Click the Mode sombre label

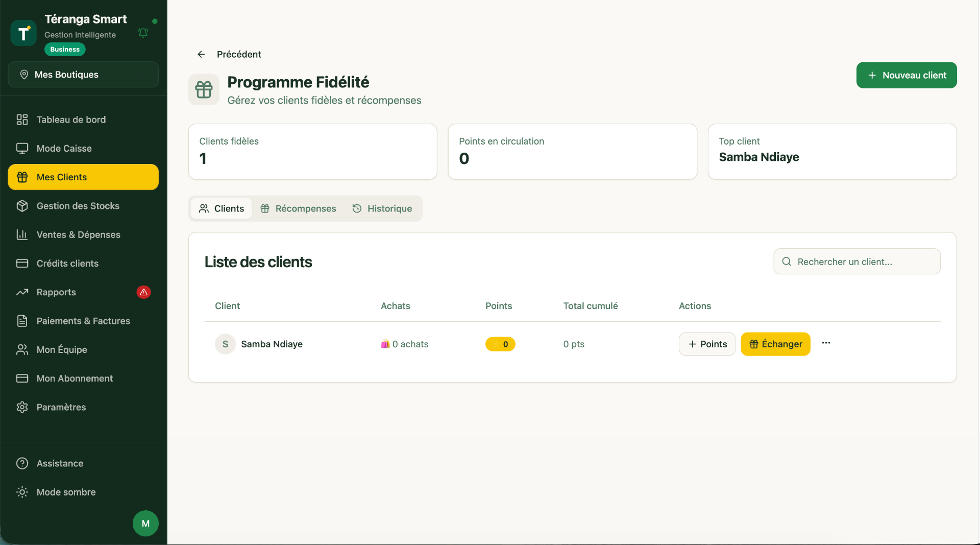[x=66, y=492]
